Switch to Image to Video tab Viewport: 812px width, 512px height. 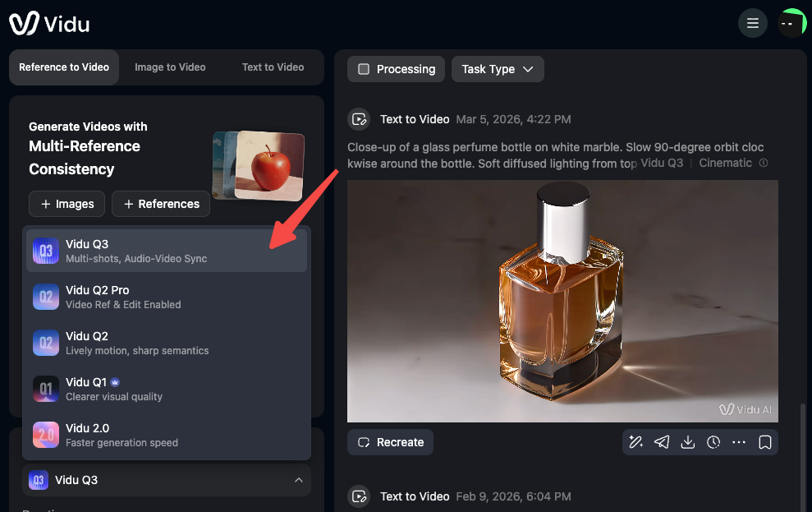[170, 67]
